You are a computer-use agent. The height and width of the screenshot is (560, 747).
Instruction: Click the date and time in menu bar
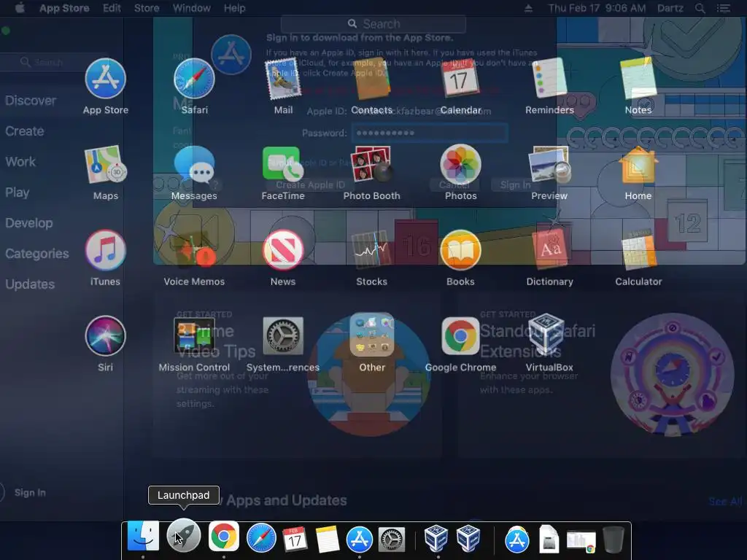pos(597,8)
